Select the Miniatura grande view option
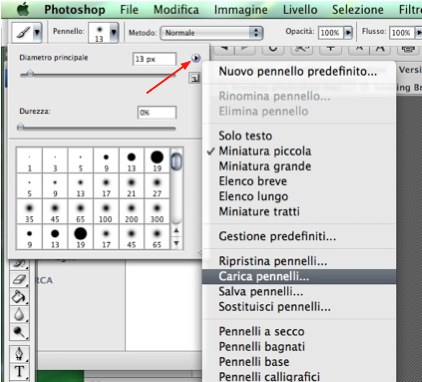422x382 pixels. pos(299,166)
